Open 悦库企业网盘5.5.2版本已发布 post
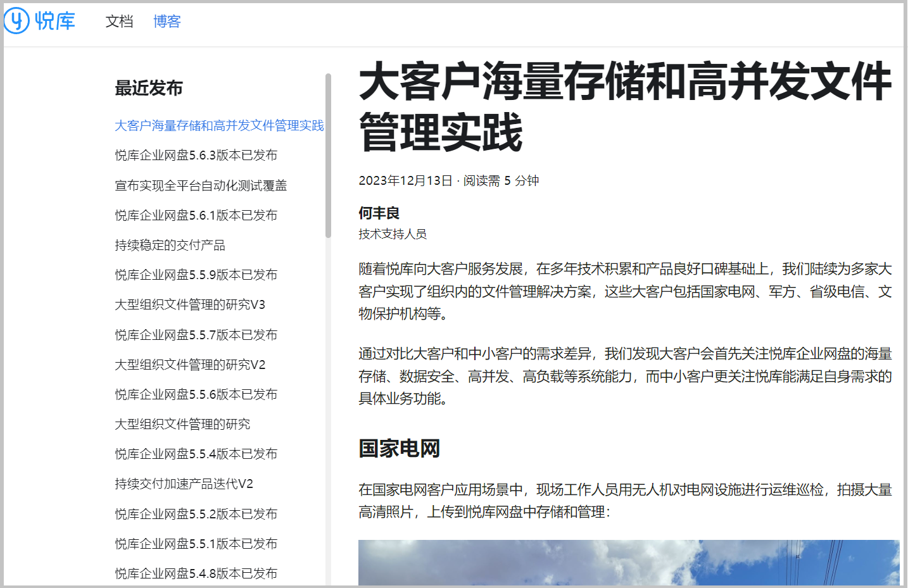This screenshot has height=588, width=908. (196, 514)
